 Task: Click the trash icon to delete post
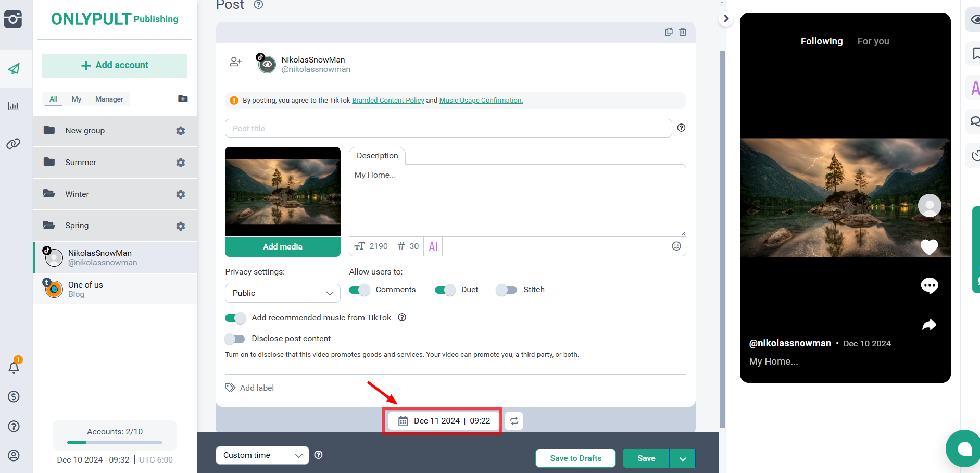pyautogui.click(x=683, y=32)
